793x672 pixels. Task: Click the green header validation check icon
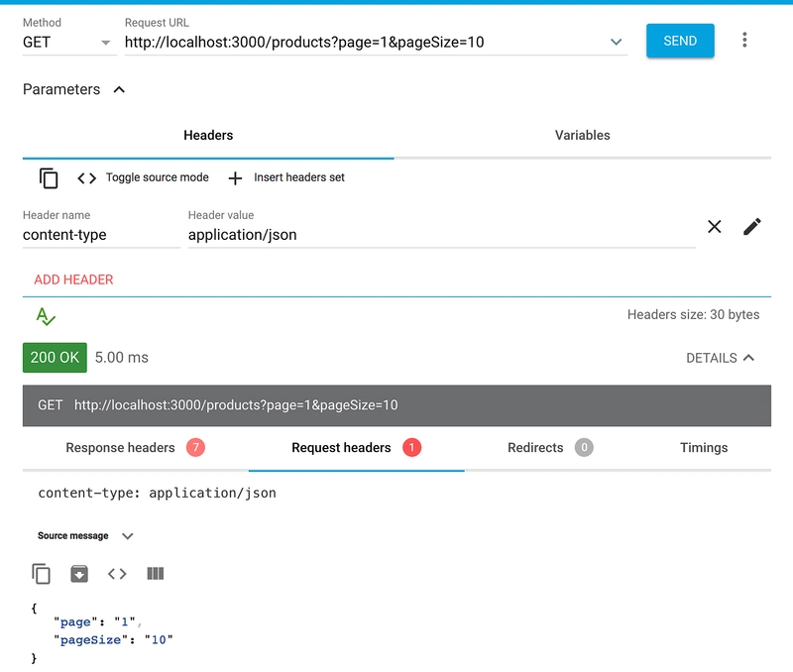click(x=46, y=316)
